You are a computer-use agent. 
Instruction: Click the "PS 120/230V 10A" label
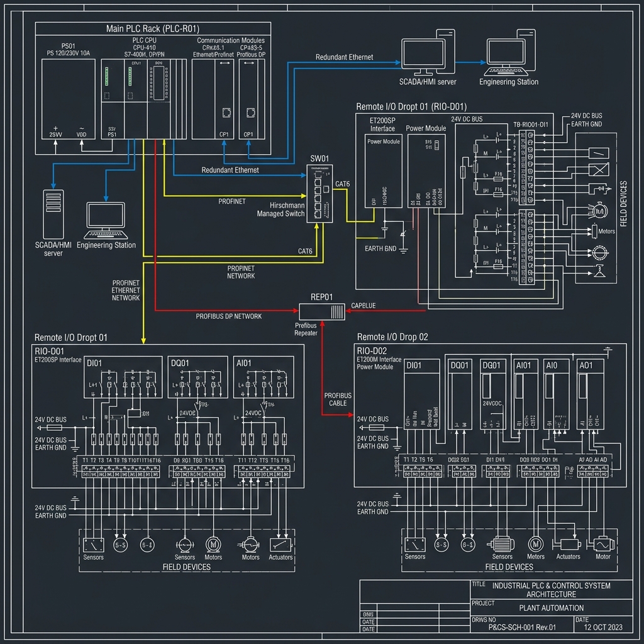click(68, 53)
